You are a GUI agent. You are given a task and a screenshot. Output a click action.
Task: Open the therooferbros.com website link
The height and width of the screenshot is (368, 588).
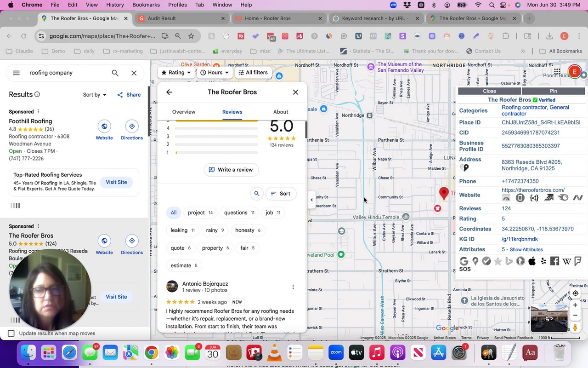point(533,190)
